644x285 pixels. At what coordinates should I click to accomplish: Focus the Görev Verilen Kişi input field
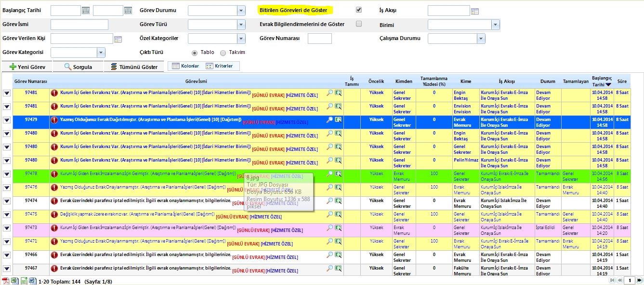[x=82, y=39]
